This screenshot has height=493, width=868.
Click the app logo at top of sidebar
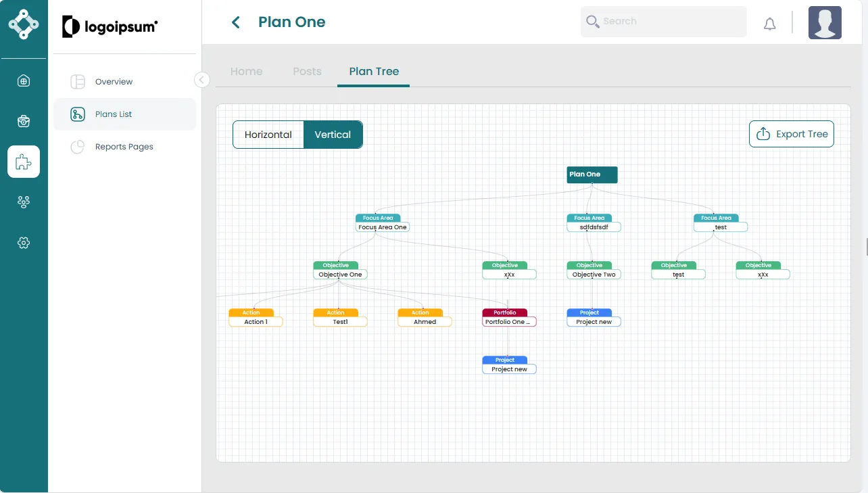[24, 24]
